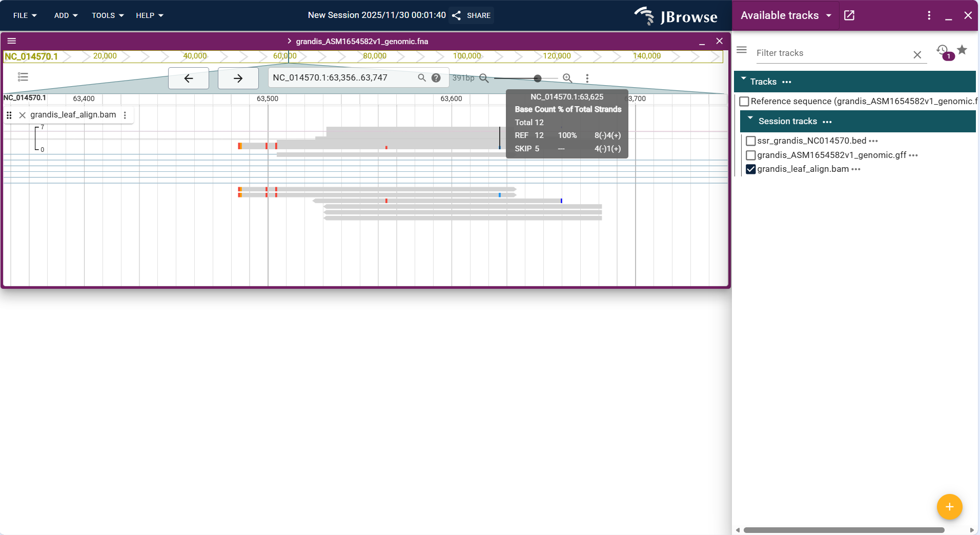Open the FILE menu
The height and width of the screenshot is (535, 980).
[x=25, y=15]
